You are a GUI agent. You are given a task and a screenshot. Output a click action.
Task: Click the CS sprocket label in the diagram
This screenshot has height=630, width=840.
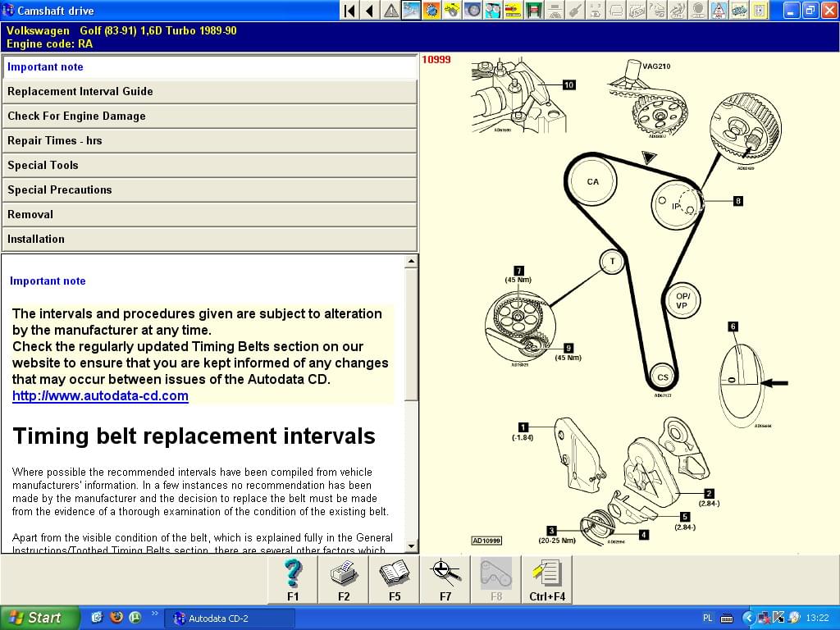point(663,377)
